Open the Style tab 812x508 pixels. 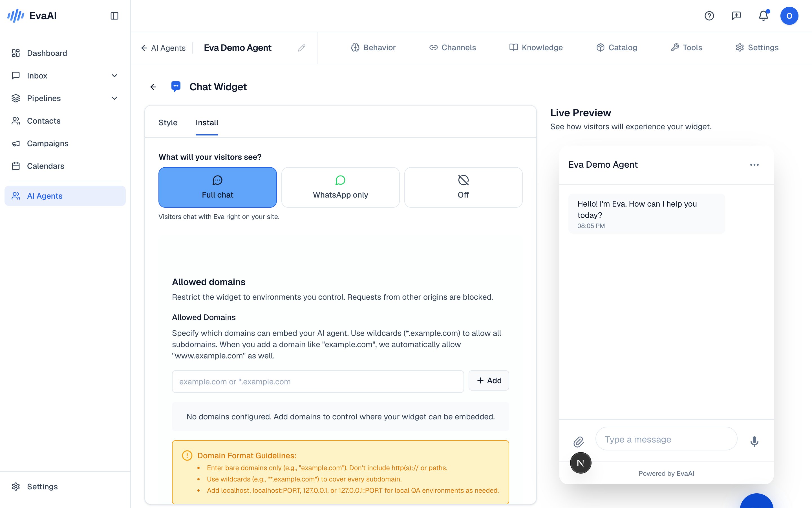(168, 123)
